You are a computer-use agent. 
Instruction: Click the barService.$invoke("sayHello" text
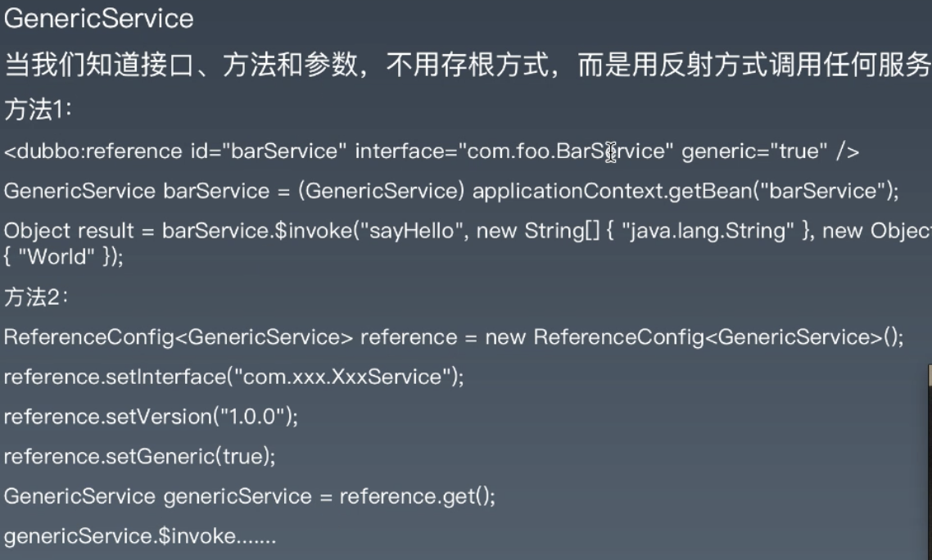pos(310,231)
